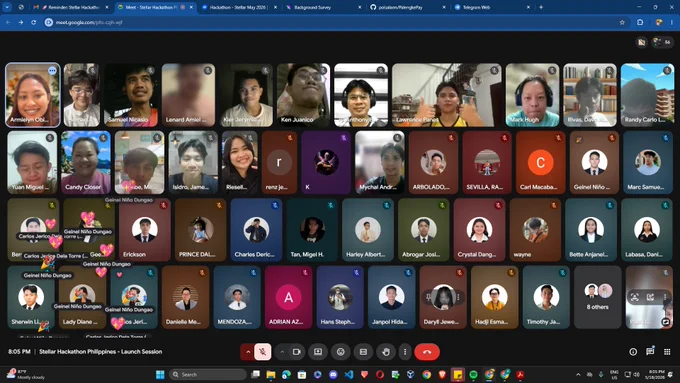Switch to the Background Survey tab
The height and width of the screenshot is (383, 680).
pos(323,7)
